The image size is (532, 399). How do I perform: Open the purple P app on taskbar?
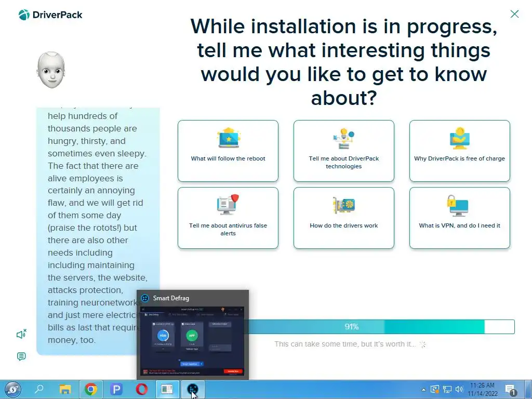(x=116, y=389)
